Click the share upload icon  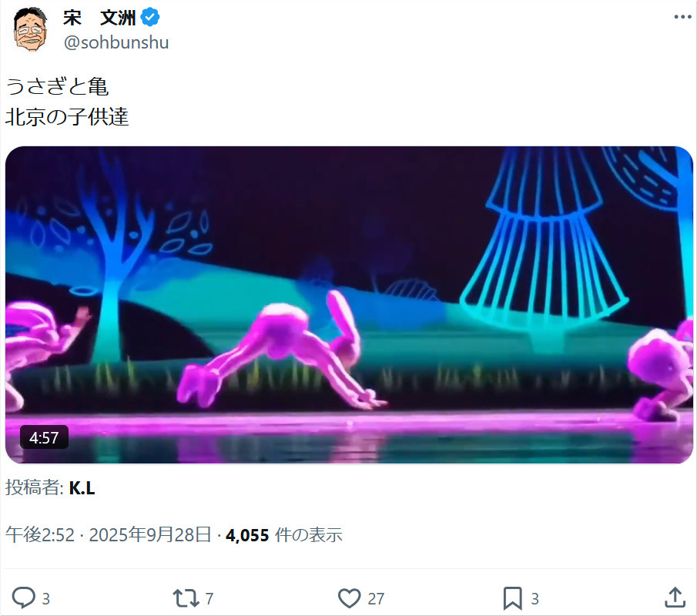675,598
